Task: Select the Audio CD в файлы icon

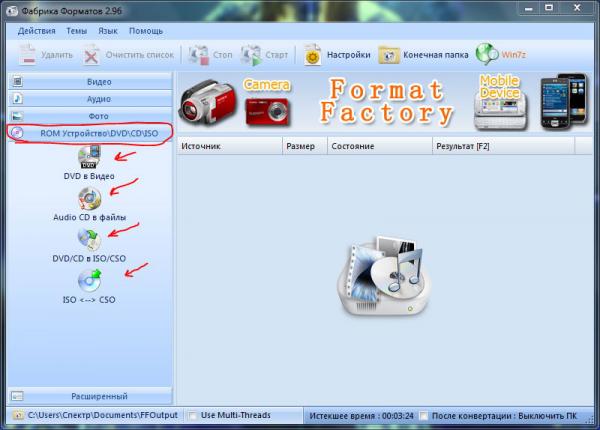Action: click(90, 199)
